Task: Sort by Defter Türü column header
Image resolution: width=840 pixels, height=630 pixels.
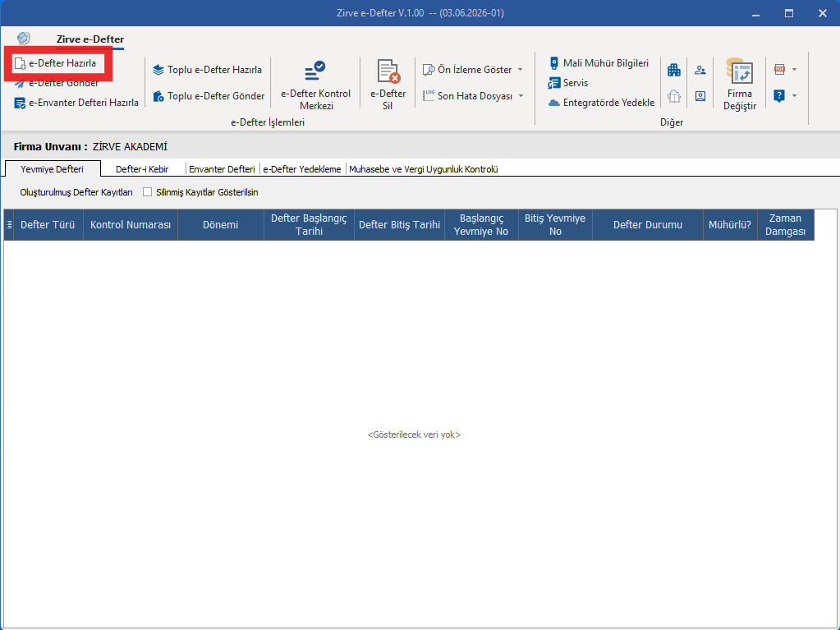Action: [x=48, y=225]
